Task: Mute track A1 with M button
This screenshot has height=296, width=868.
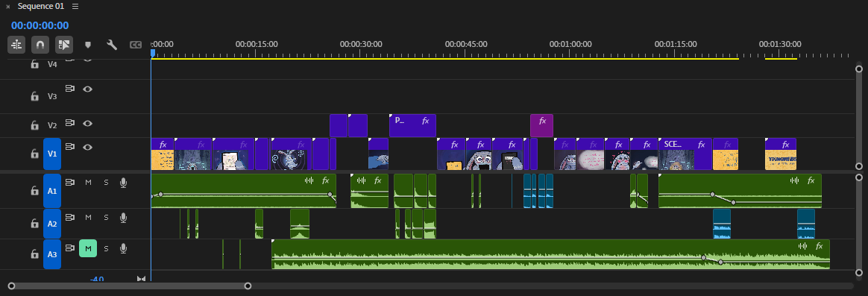Action: (x=88, y=183)
